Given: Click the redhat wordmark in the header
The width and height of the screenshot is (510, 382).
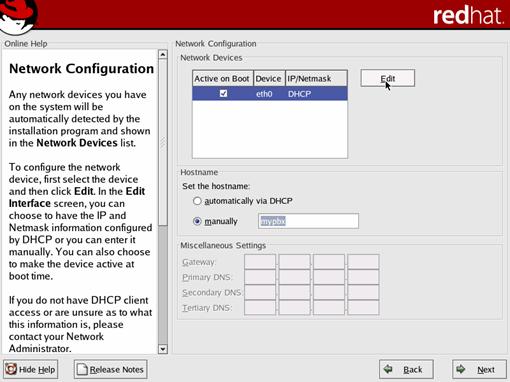Looking at the screenshot, I should [469, 16].
